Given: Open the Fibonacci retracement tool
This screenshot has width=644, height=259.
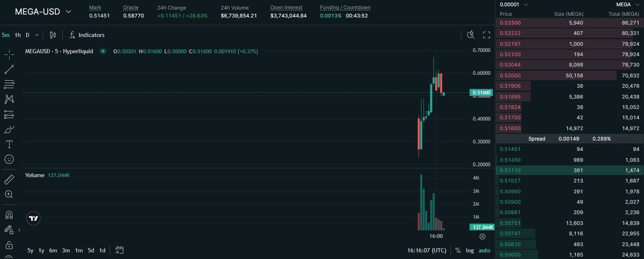Looking at the screenshot, I should coord(9,84).
